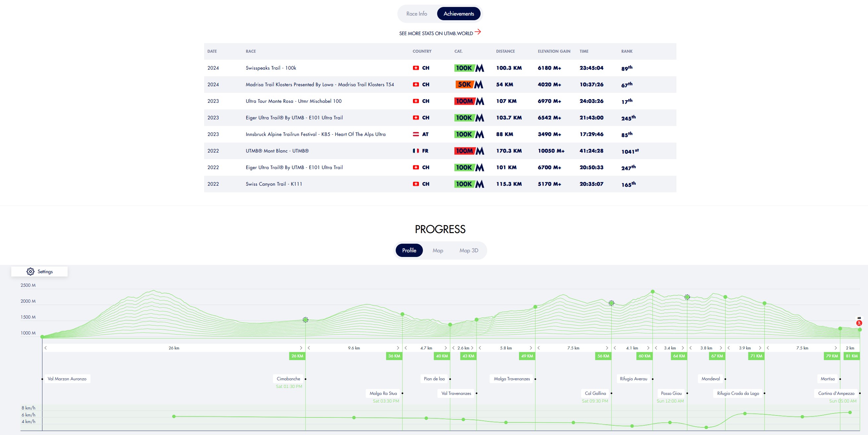Image resolution: width=868 pixels, height=435 pixels.
Task: Click the Cortina d'Ampezzo checkpoint label
Action: coord(836,394)
